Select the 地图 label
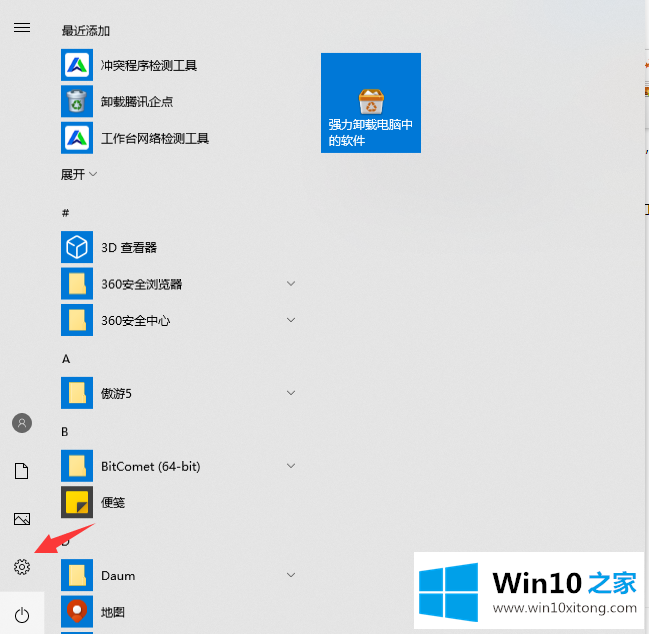Screen dimensions: 649x634 (x=113, y=612)
